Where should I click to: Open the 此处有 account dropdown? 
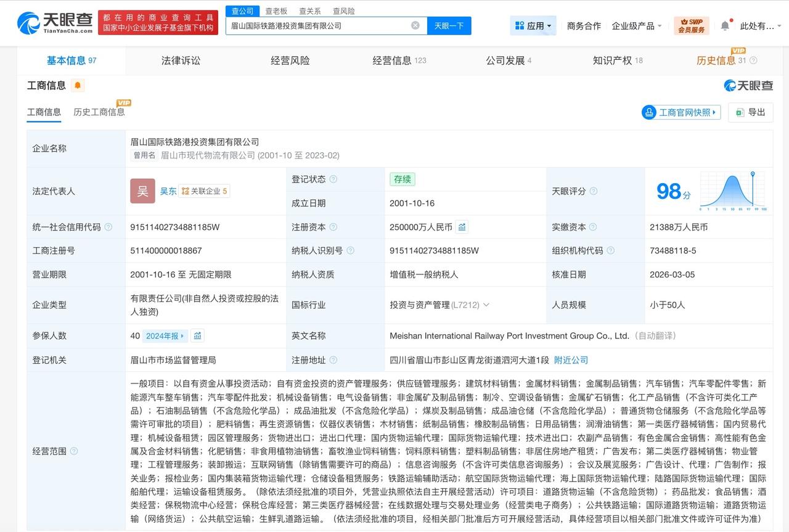(x=764, y=26)
